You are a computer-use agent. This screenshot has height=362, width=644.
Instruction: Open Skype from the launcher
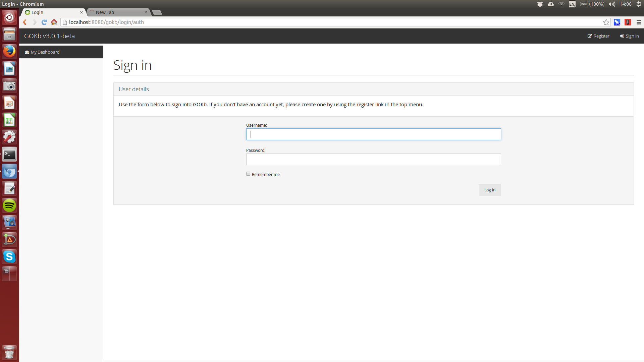pyautogui.click(x=9, y=257)
